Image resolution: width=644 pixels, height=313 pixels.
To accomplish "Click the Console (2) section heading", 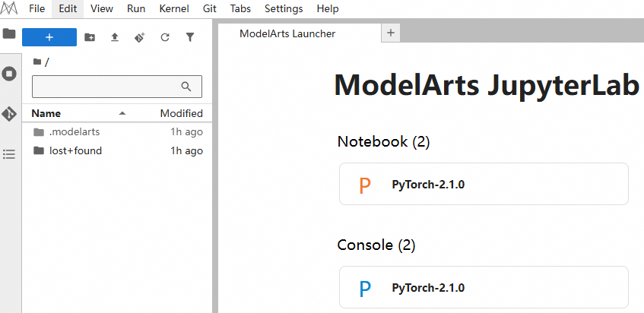I will (x=376, y=245).
